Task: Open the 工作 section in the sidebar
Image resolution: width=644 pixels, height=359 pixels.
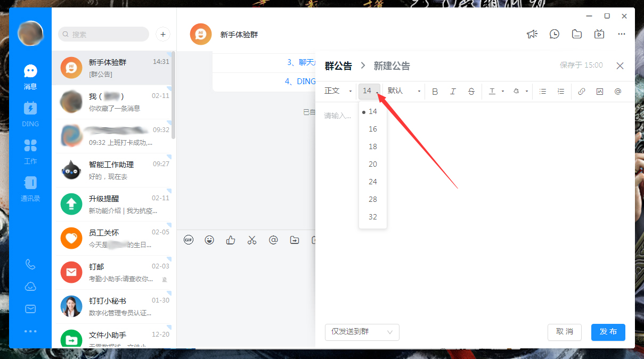Action: [30, 151]
